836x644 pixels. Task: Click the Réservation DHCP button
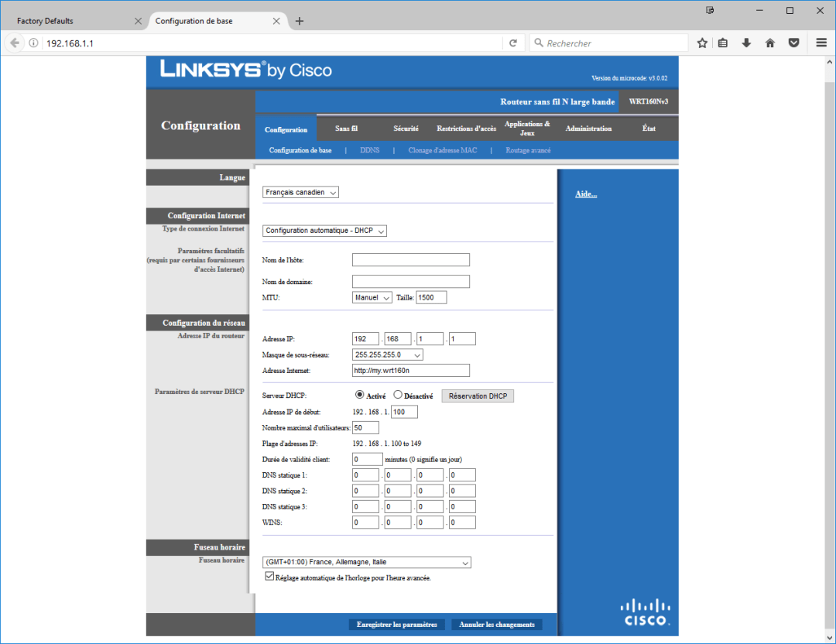click(x=478, y=396)
